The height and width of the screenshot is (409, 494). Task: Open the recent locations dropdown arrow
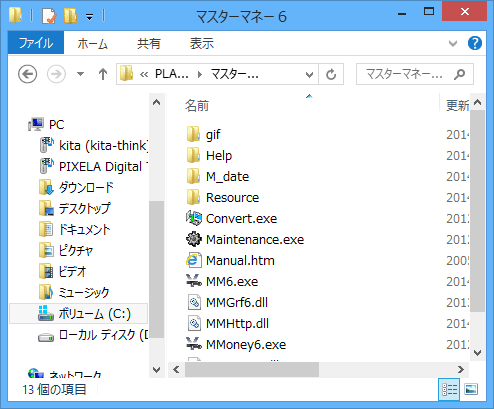pyautogui.click(x=80, y=74)
